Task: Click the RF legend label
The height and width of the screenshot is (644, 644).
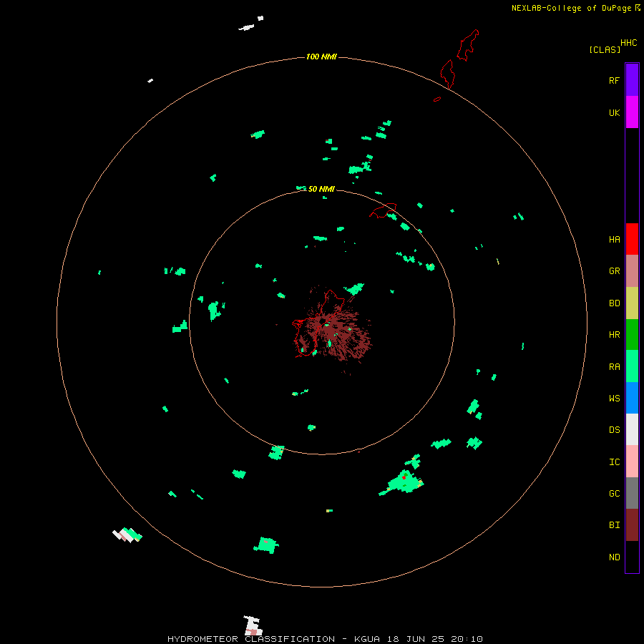Action: (x=614, y=80)
